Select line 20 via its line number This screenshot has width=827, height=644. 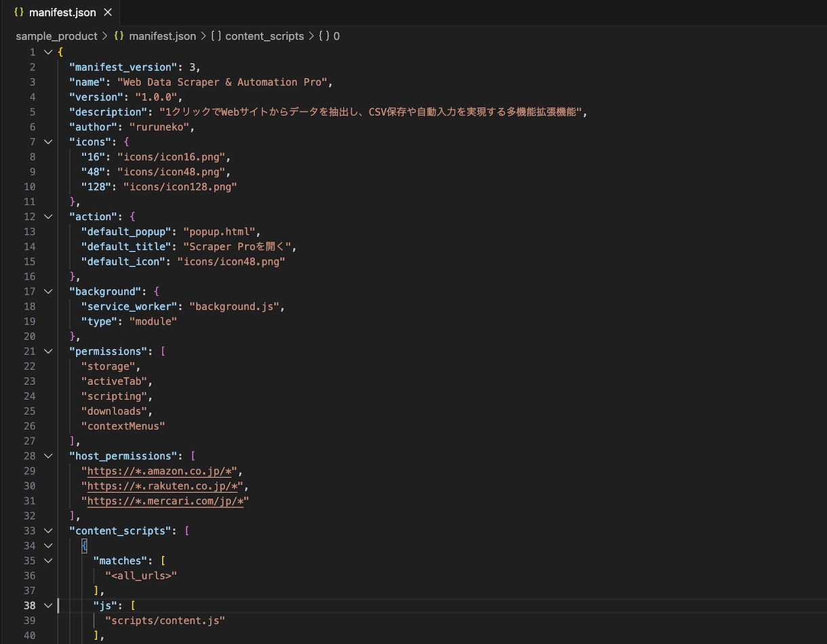click(30, 336)
